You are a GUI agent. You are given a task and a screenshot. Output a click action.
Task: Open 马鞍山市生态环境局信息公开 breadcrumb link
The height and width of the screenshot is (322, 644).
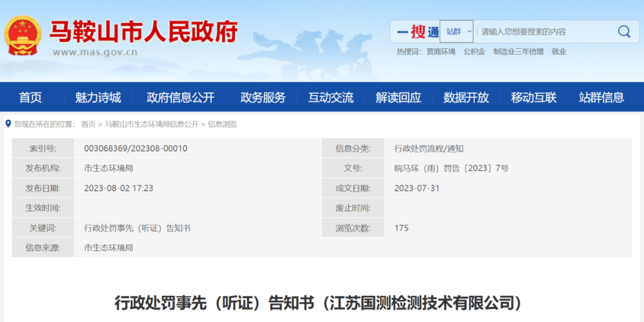pyautogui.click(x=151, y=125)
